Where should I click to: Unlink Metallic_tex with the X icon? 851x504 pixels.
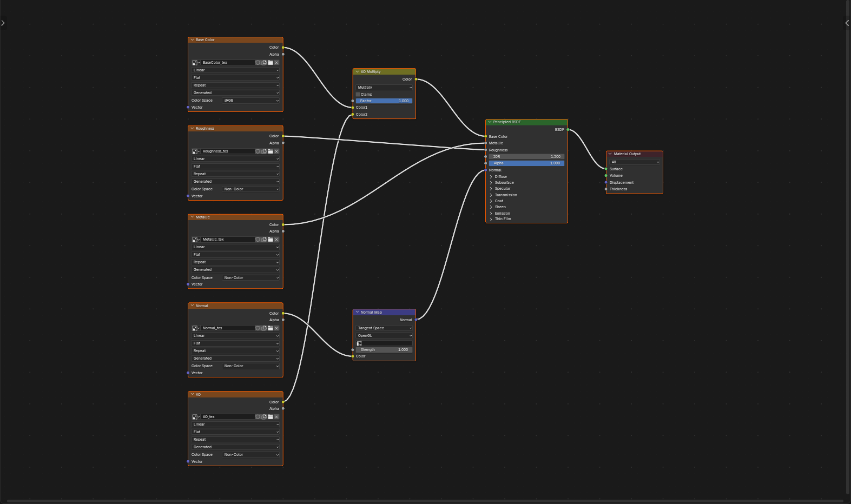(x=276, y=240)
